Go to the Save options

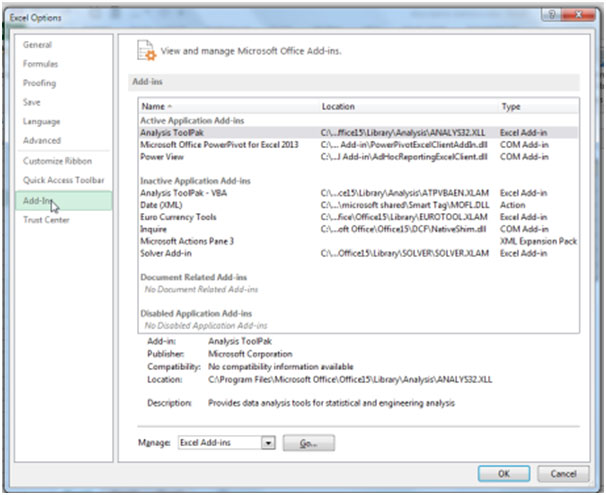tap(32, 102)
